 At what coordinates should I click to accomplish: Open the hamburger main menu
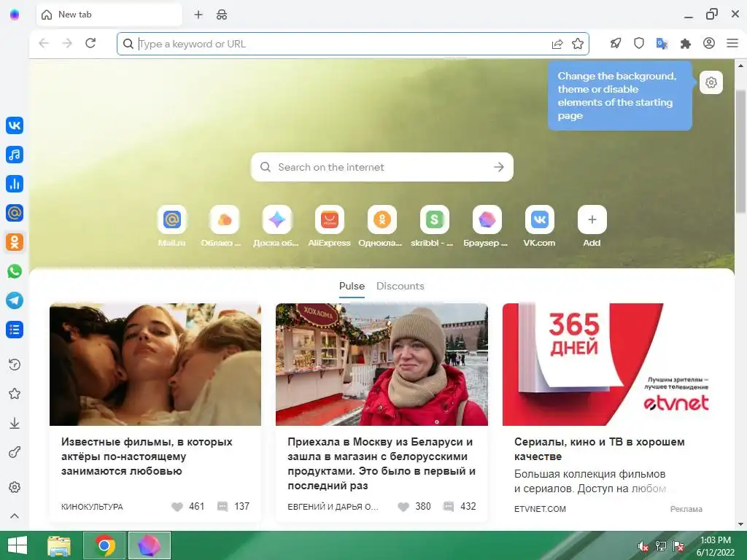pyautogui.click(x=732, y=43)
